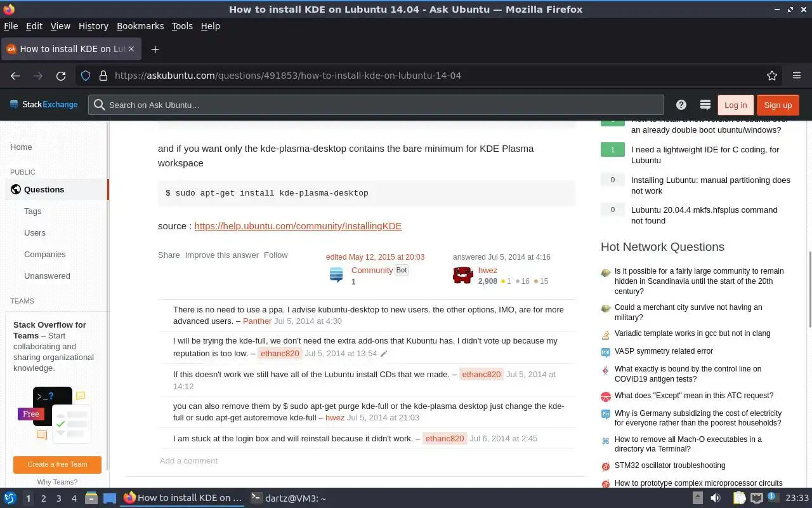Open the Tools menu
Image resolution: width=812 pixels, height=508 pixels.
[x=182, y=26]
